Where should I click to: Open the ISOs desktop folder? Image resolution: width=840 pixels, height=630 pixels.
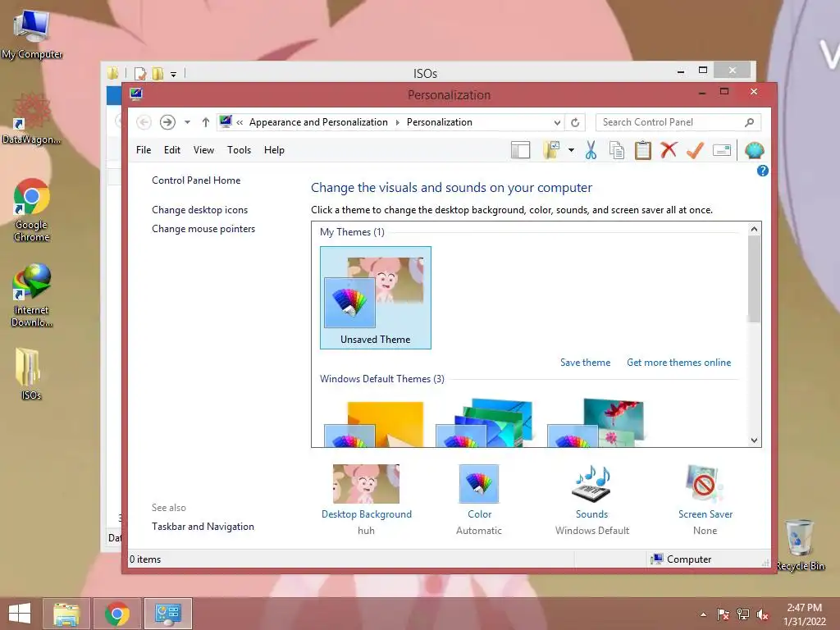point(30,373)
